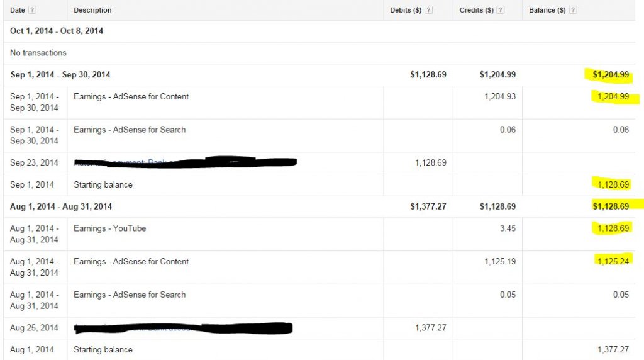Click the Sep 1, 2014 Starting balance row
This screenshot has height=360, width=644.
(x=319, y=185)
